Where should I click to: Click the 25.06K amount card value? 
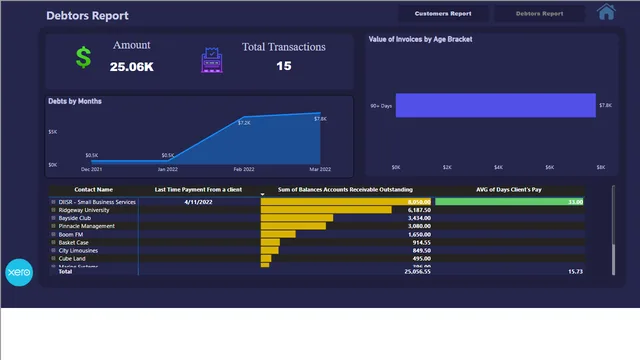[131, 67]
